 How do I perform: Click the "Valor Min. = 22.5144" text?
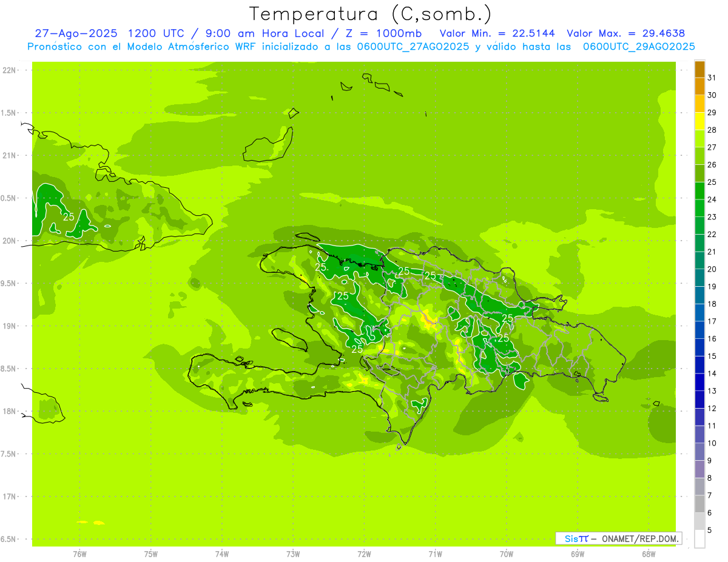click(x=497, y=33)
